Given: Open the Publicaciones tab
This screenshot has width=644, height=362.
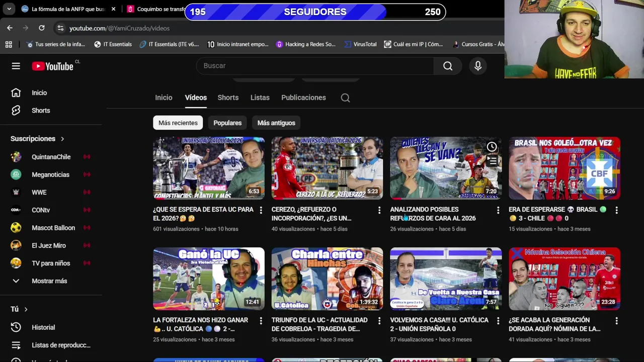Looking at the screenshot, I should (x=303, y=98).
